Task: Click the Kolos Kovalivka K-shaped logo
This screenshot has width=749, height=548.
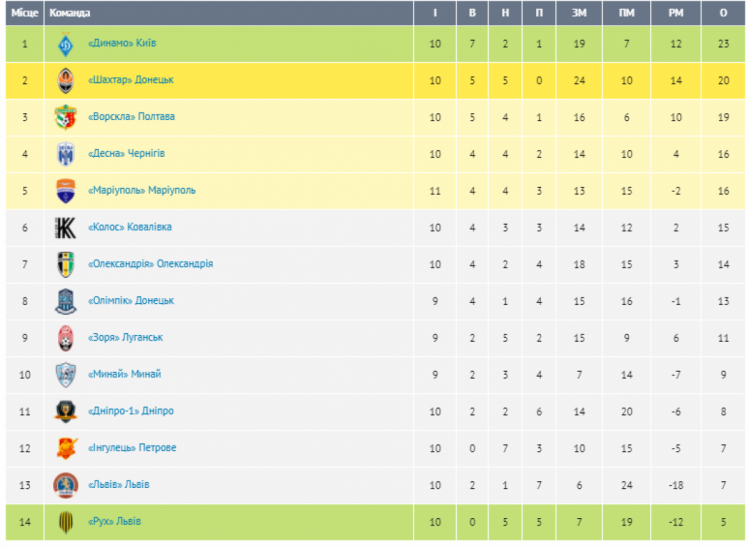Action: (65, 227)
